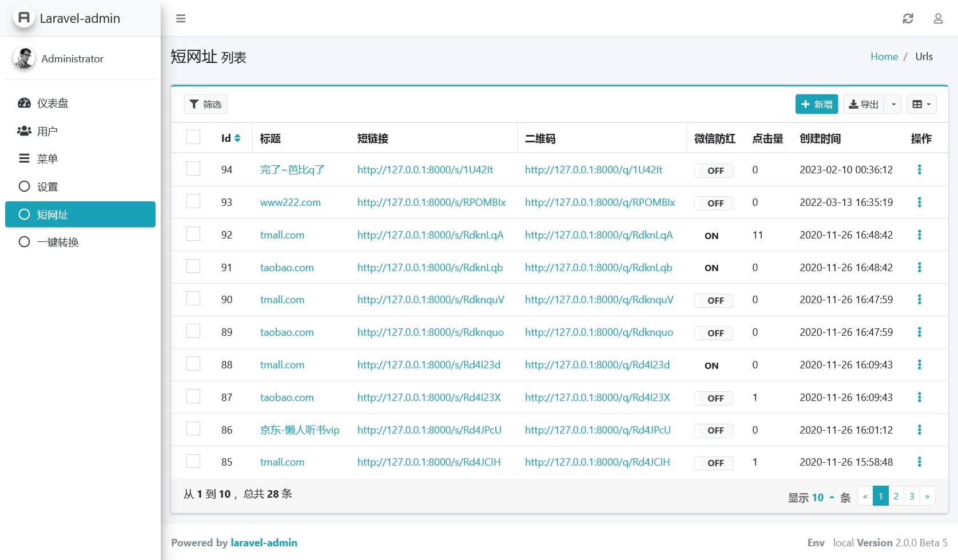This screenshot has width=958, height=560.
Task: Open actions menu for row 94
Action: (x=919, y=170)
